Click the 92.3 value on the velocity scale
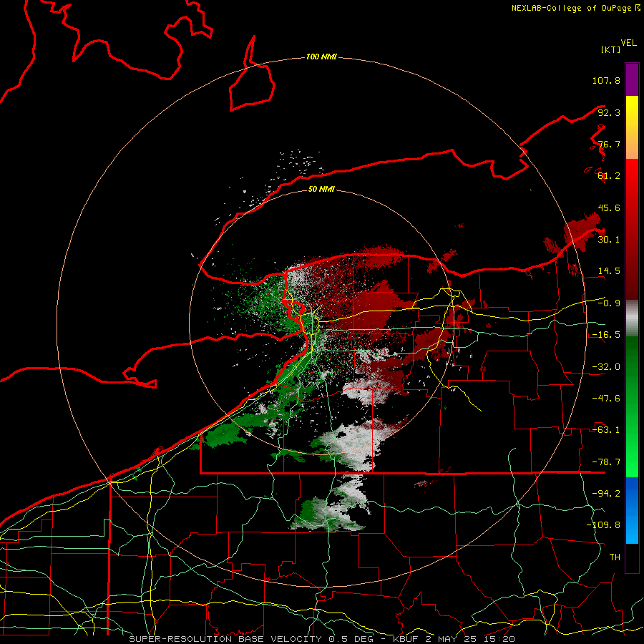This screenshot has width=644, height=644. (609, 112)
